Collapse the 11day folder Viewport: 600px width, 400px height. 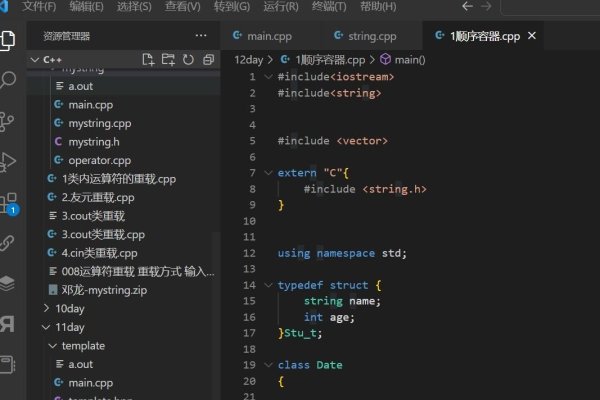(x=48, y=327)
